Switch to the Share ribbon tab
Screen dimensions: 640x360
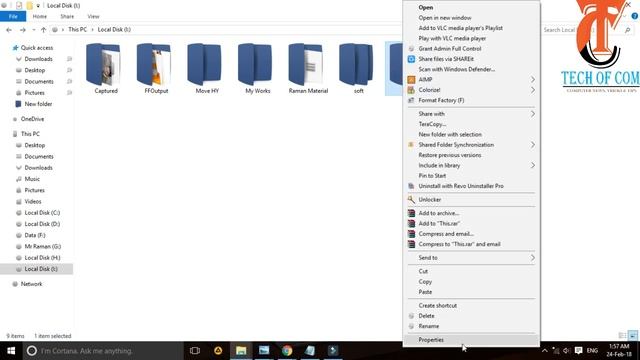click(x=67, y=16)
